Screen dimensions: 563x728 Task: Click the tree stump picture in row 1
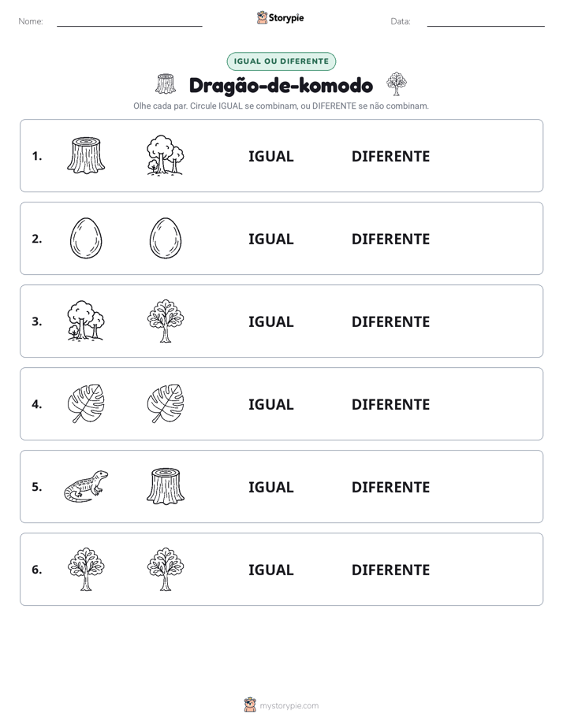point(86,155)
